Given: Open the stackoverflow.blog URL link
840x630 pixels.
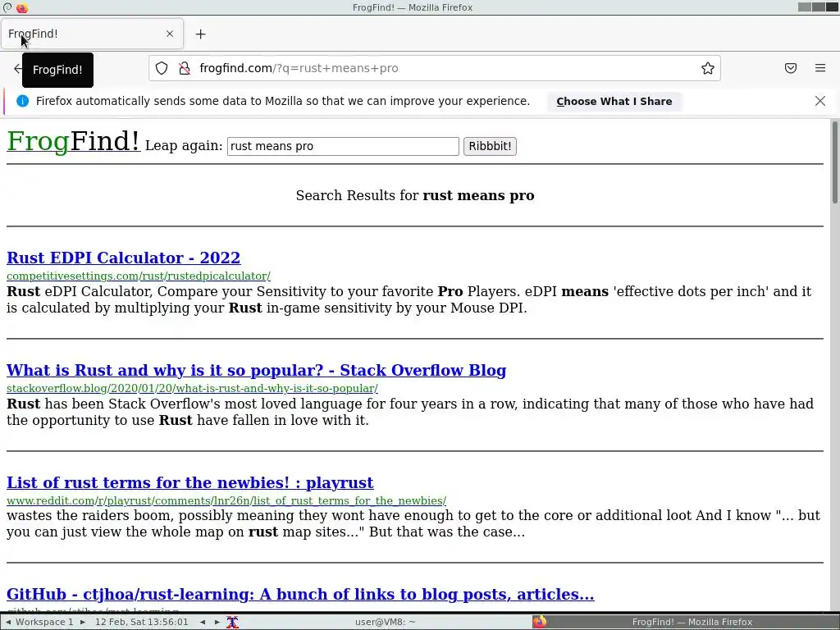Looking at the screenshot, I should tap(192, 388).
